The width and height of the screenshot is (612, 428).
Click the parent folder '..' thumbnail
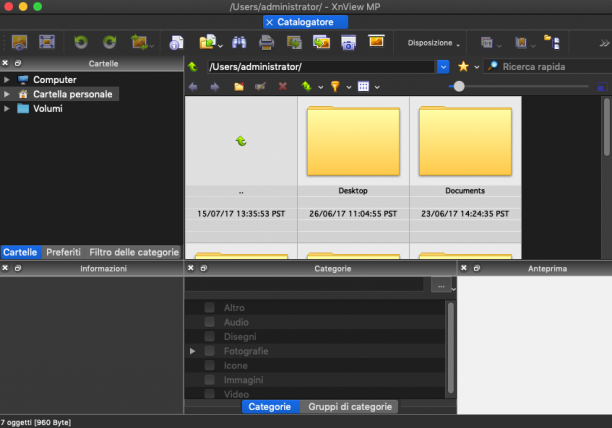[241, 141]
